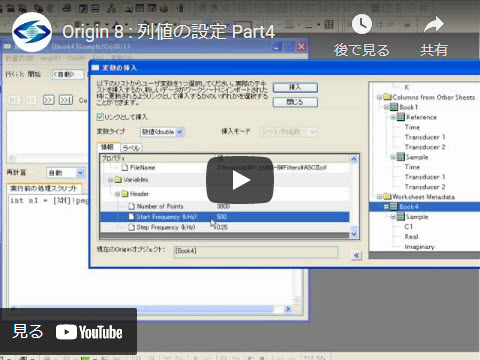Screen dimensions: 480x360
Task: Switch to the Label tab
Action: point(131,148)
